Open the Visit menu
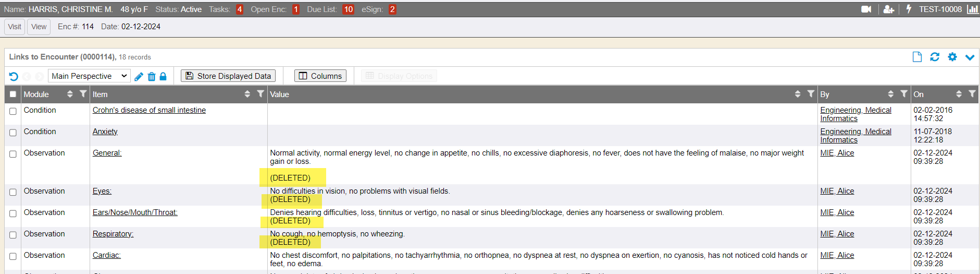Screen dimensions: 980x274 pos(15,27)
